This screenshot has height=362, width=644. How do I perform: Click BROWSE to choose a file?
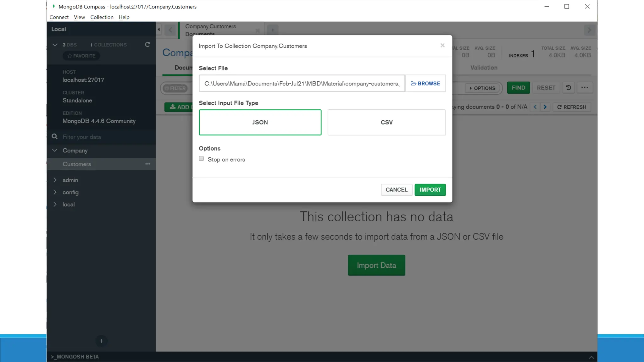click(x=425, y=83)
